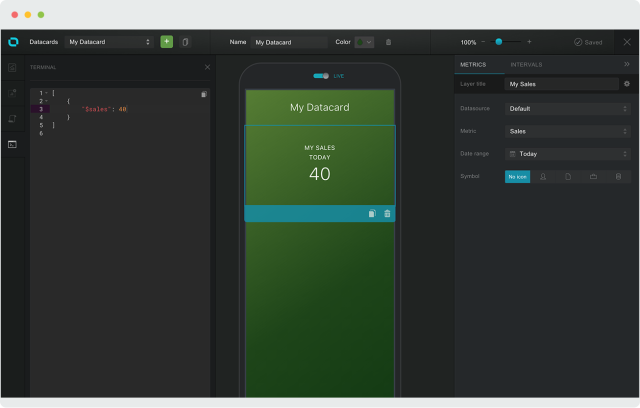Open the Datacards selector dropdown
This screenshot has width=640, height=408.
pos(109,42)
